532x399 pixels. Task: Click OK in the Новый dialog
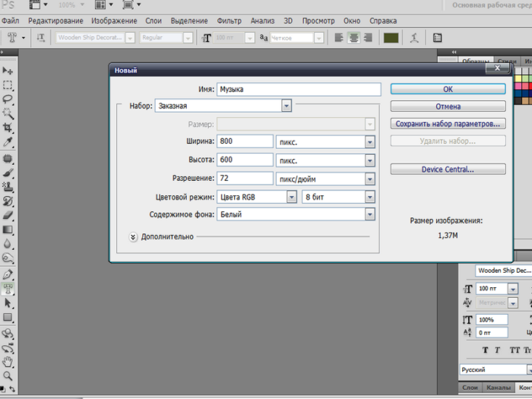[x=448, y=89]
